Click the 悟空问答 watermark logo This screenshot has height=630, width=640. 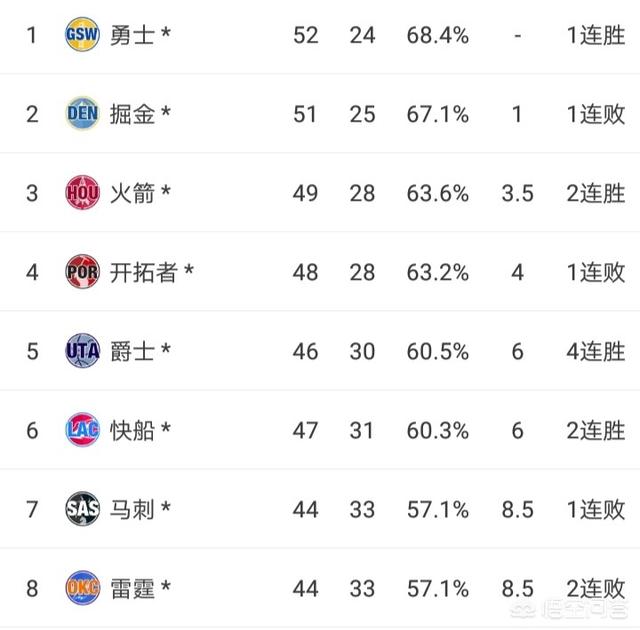[x=569, y=609]
